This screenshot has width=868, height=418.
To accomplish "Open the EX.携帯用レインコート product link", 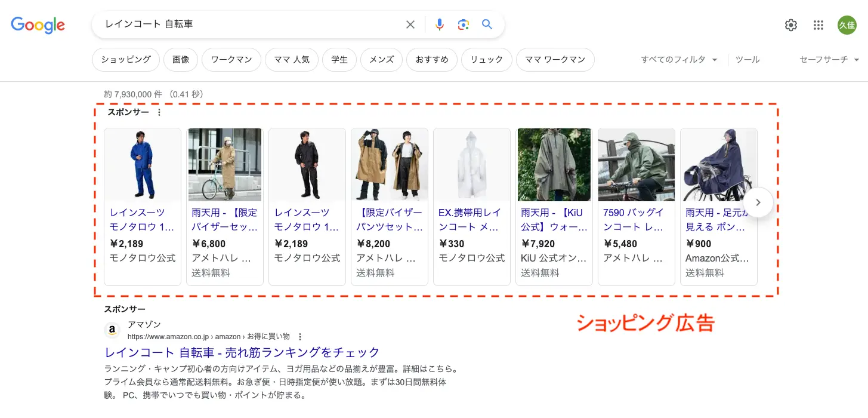I will point(470,220).
